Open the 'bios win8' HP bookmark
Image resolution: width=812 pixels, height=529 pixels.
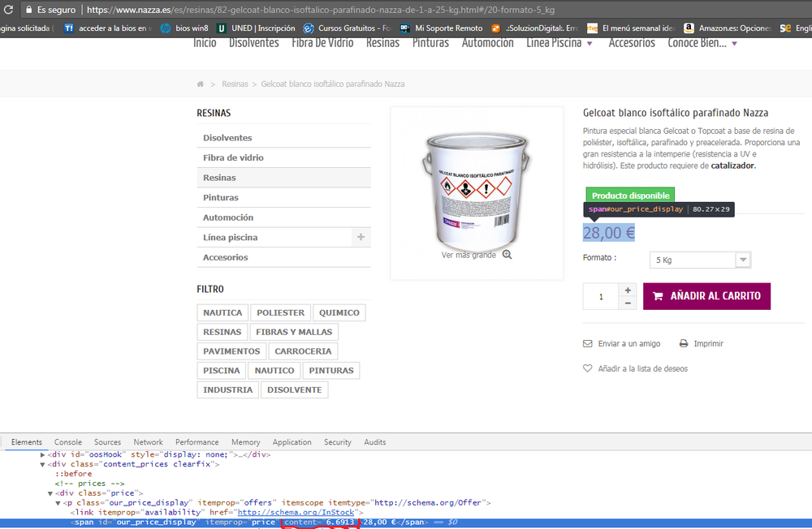click(x=184, y=28)
